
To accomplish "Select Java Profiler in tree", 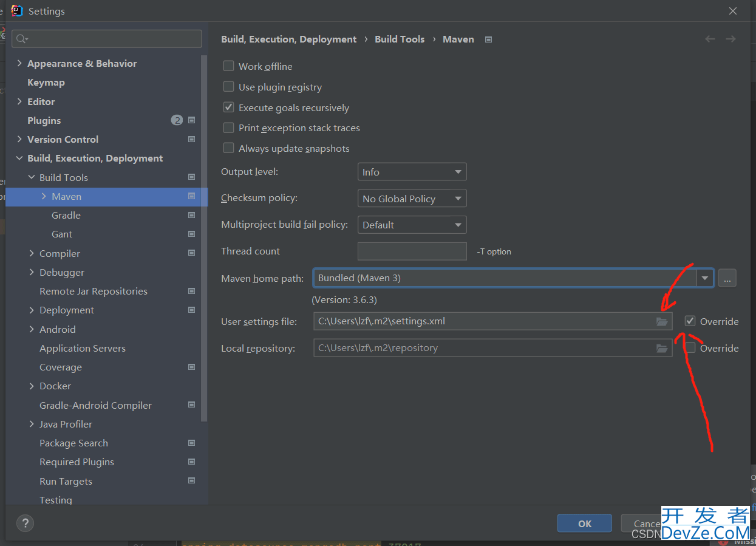I will point(66,424).
